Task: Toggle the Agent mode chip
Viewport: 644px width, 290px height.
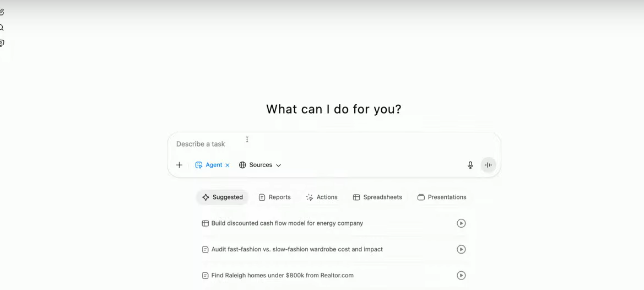Action: point(209,165)
